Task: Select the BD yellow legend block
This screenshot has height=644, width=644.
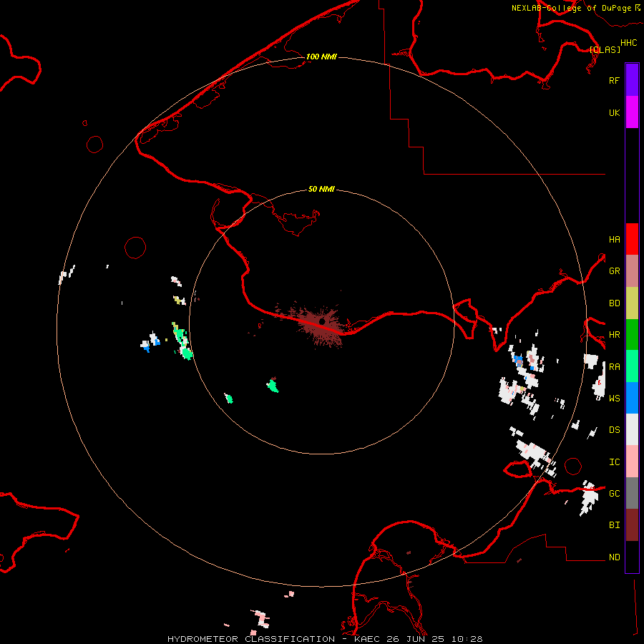Action: [x=632, y=303]
